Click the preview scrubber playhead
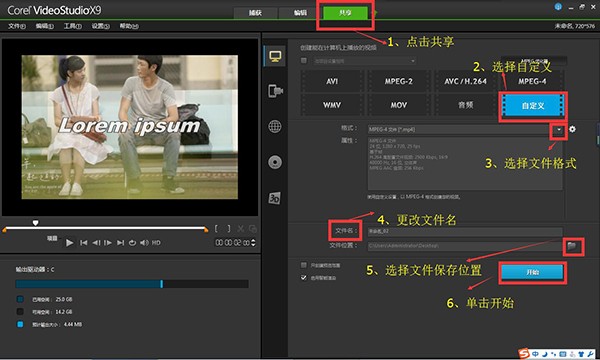 (x=35, y=223)
